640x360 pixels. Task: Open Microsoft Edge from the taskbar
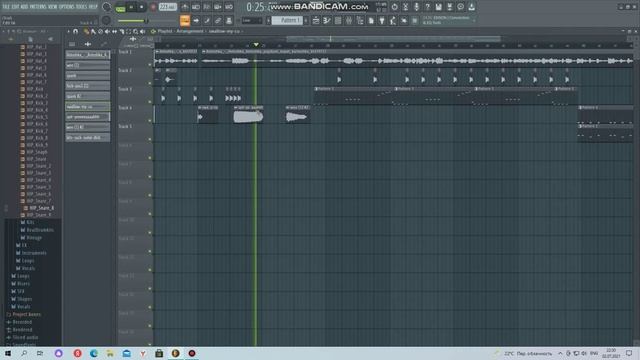tap(94, 353)
